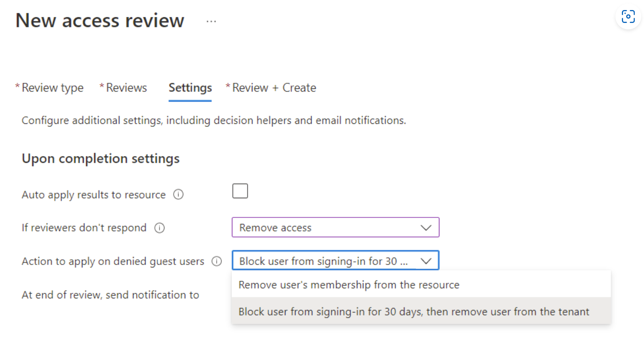Click the Upon completion settings heading
The image size is (644, 349).
[100, 159]
